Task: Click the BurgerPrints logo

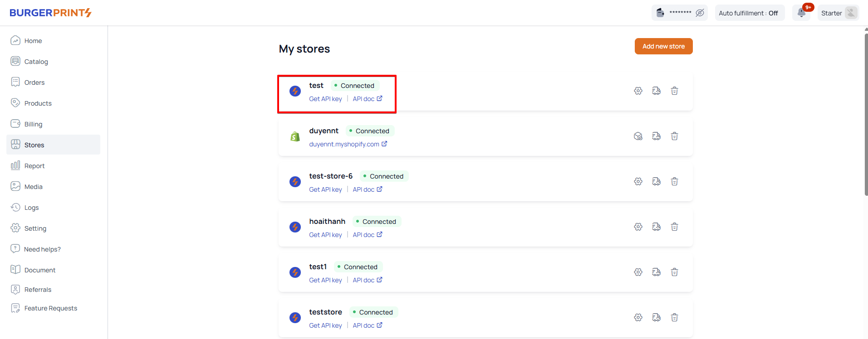Action: pos(50,13)
